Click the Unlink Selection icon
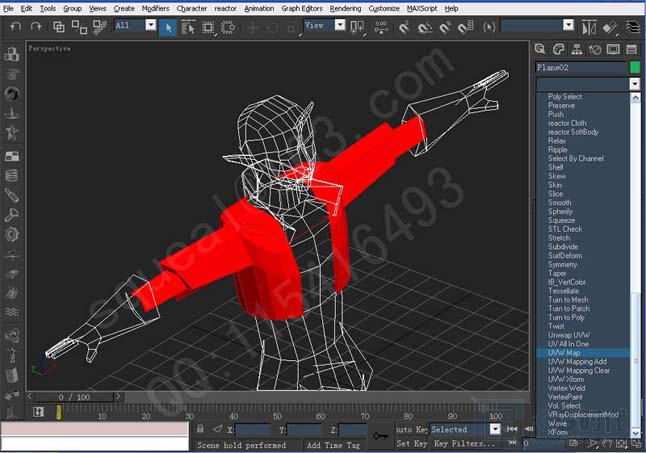The width and height of the screenshot is (646, 453). click(x=79, y=27)
